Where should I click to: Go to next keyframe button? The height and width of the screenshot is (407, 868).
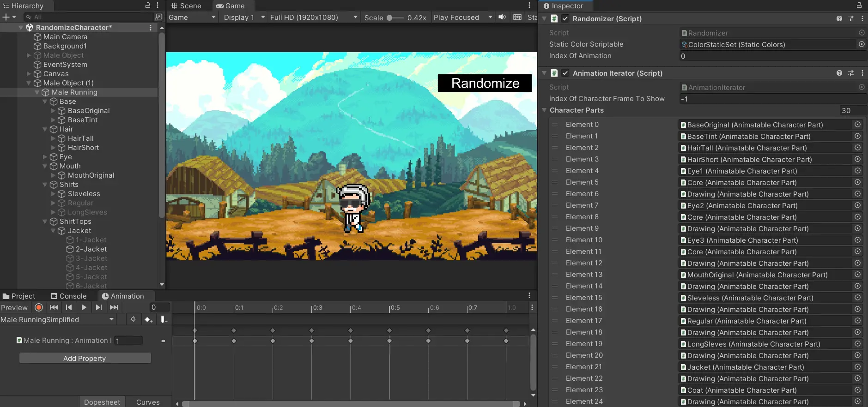point(99,307)
